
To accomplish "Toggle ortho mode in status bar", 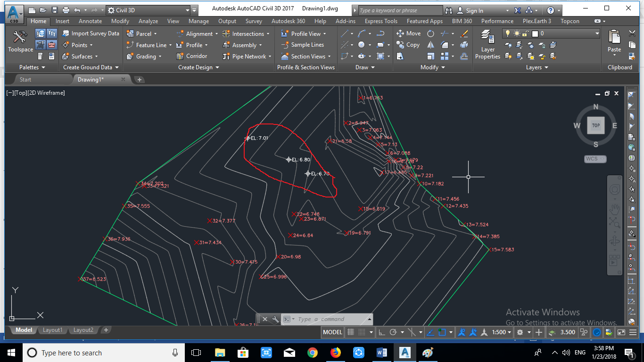I will (382, 332).
